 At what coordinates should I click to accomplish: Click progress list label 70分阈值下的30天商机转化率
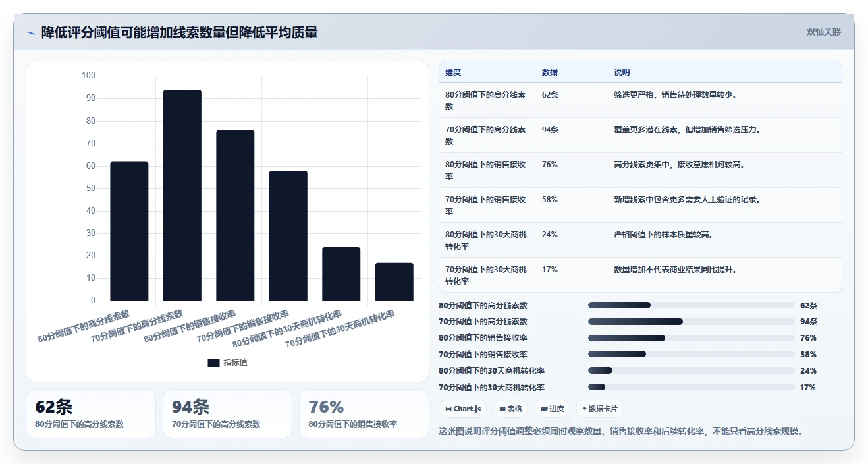pos(491,388)
